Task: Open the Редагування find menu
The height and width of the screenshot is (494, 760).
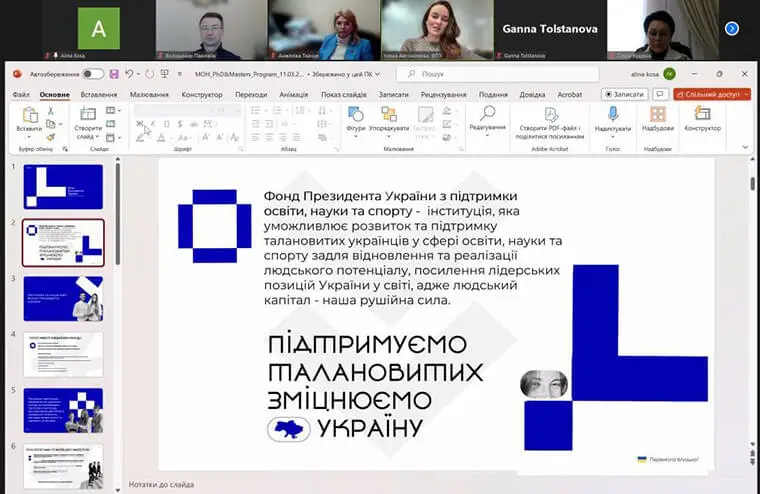Action: [x=487, y=121]
